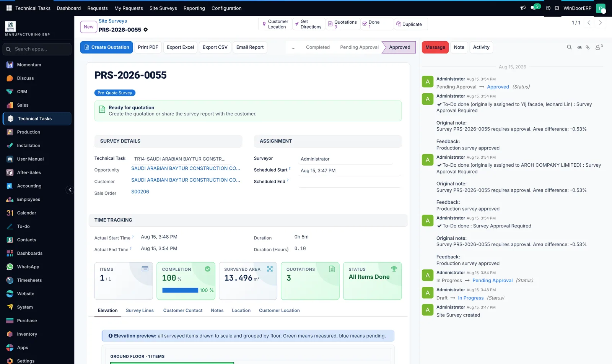Select the Pending Approval status stage

click(x=359, y=47)
